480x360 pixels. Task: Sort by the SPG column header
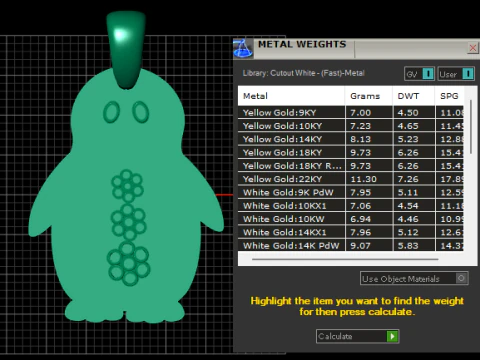click(449, 96)
